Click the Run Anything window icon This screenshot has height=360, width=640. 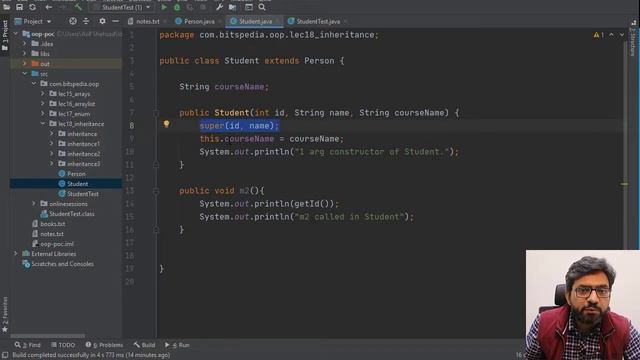[249, 7]
